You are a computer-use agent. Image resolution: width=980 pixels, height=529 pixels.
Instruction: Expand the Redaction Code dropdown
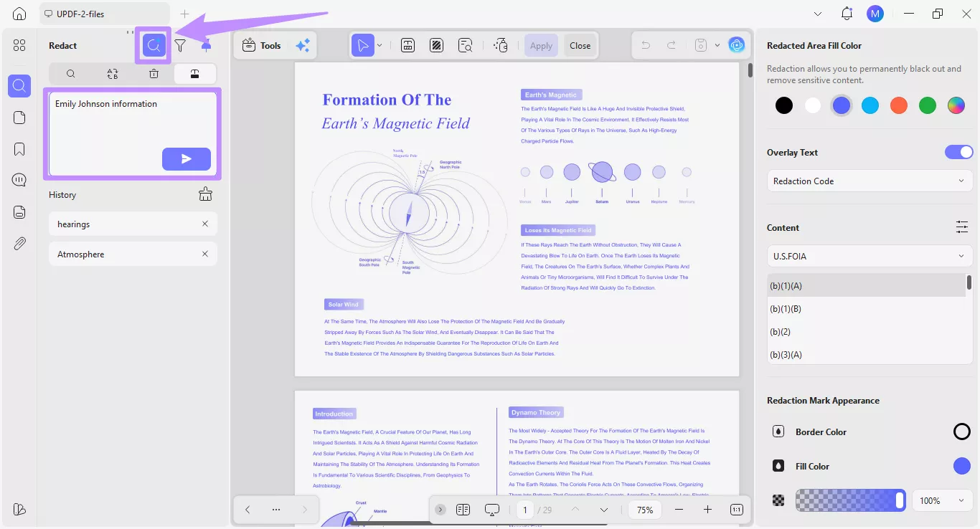point(870,181)
